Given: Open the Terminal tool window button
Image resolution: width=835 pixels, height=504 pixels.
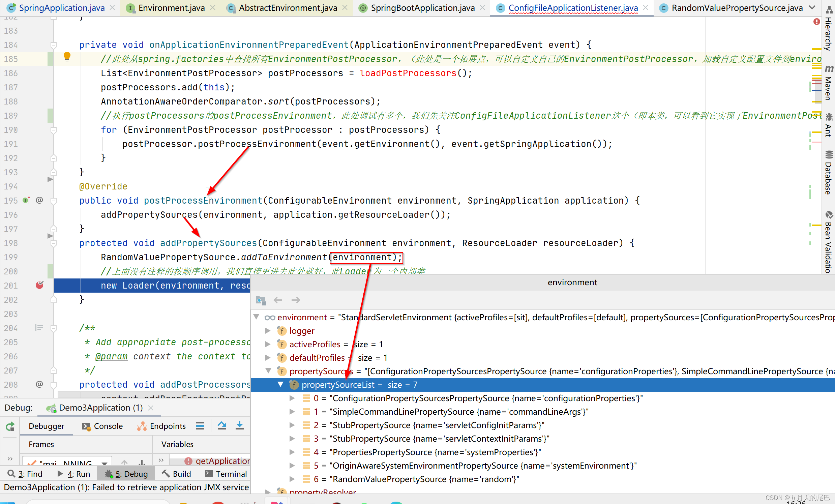Looking at the screenshot, I should (x=226, y=474).
